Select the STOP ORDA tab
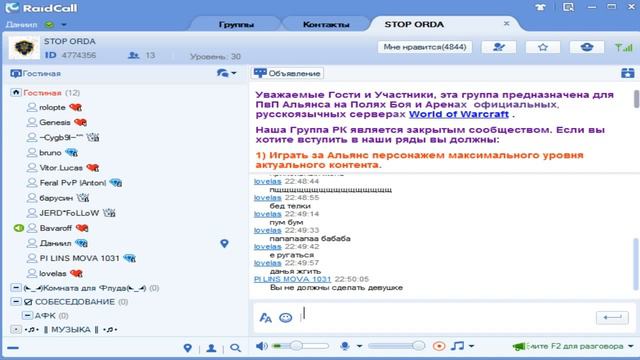Screen dimensions: 640x360 click(414, 24)
